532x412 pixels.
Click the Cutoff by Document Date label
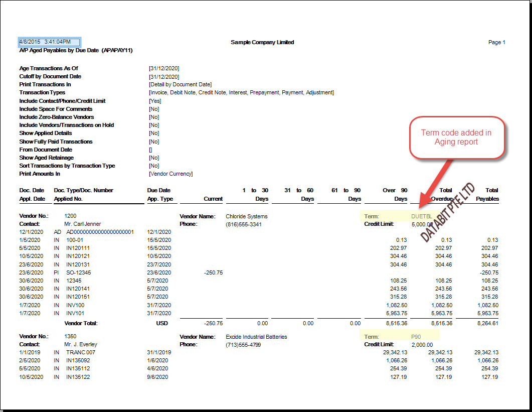click(x=50, y=76)
